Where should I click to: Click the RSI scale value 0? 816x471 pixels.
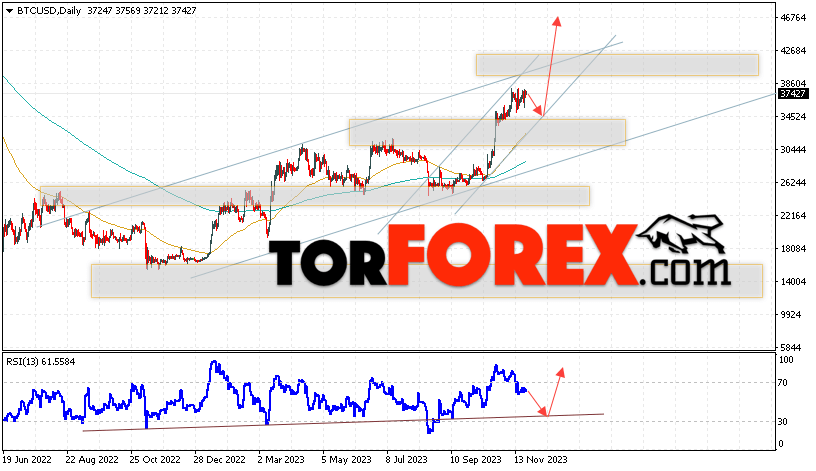pos(780,444)
